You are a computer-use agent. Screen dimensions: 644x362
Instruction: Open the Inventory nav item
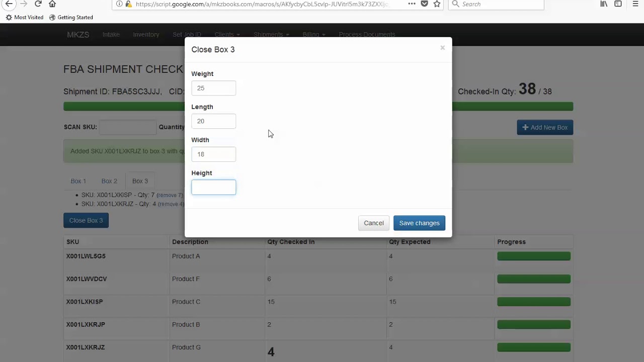tap(146, 35)
